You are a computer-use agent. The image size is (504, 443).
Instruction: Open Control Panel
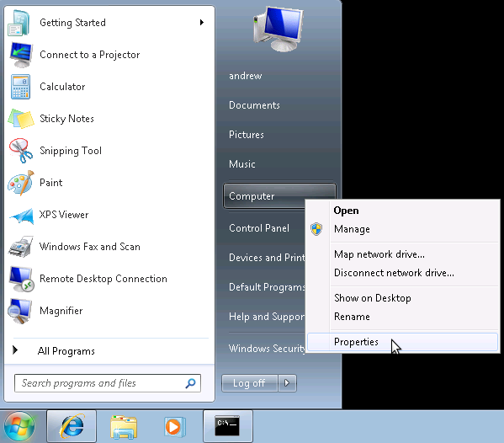pos(259,227)
